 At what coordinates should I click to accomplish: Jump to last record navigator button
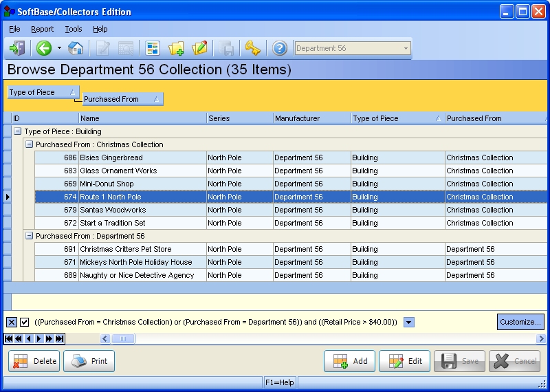[x=59, y=338]
